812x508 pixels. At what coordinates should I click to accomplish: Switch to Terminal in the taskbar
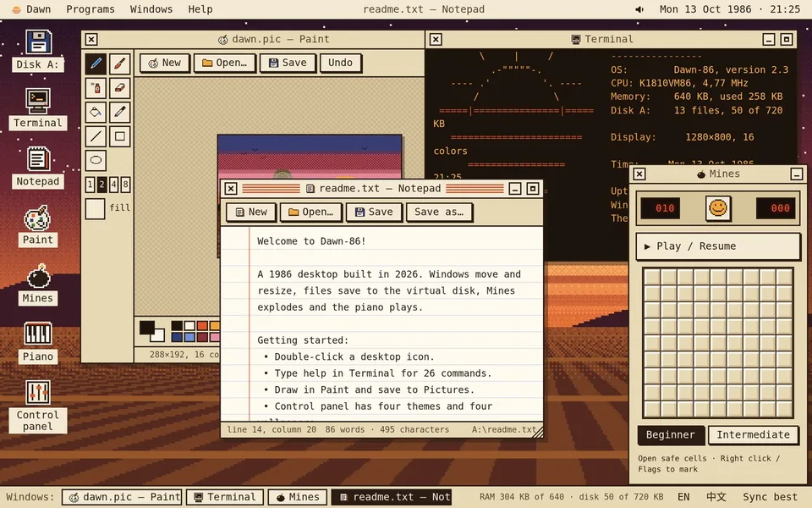225,497
